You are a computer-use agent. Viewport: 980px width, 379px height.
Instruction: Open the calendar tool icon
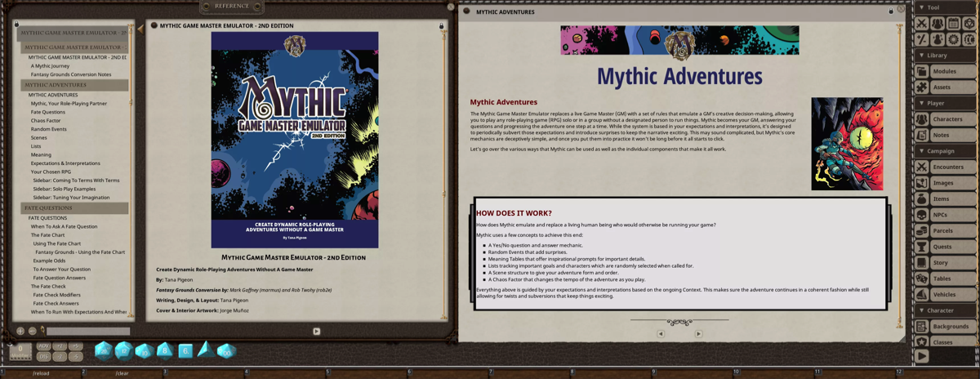pos(953,24)
